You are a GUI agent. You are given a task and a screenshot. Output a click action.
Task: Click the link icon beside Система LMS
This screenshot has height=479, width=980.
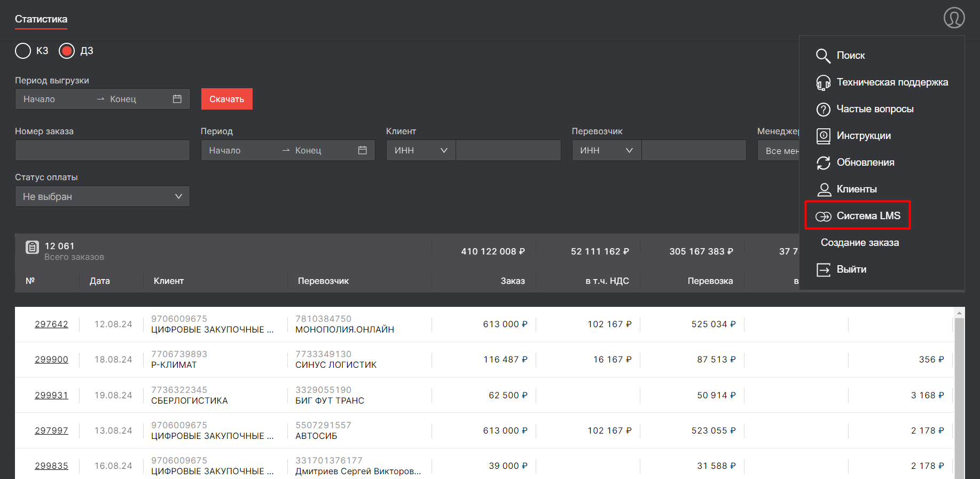823,216
